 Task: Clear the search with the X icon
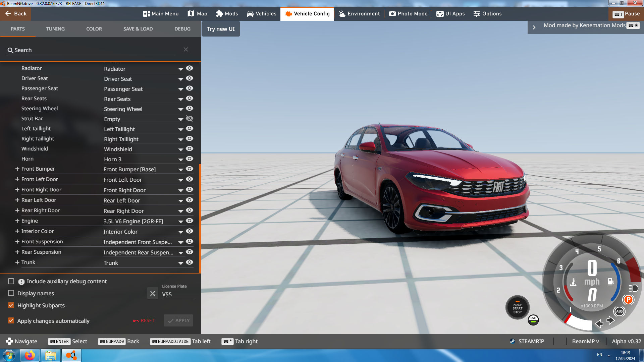186,50
